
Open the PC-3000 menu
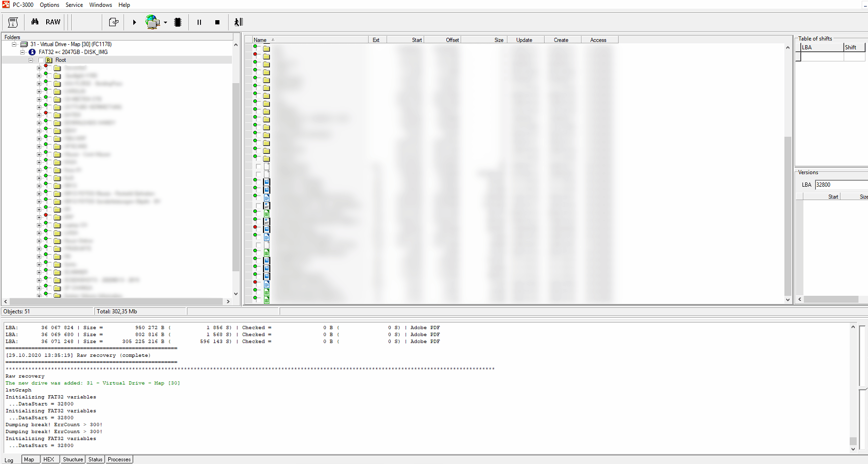(23, 5)
